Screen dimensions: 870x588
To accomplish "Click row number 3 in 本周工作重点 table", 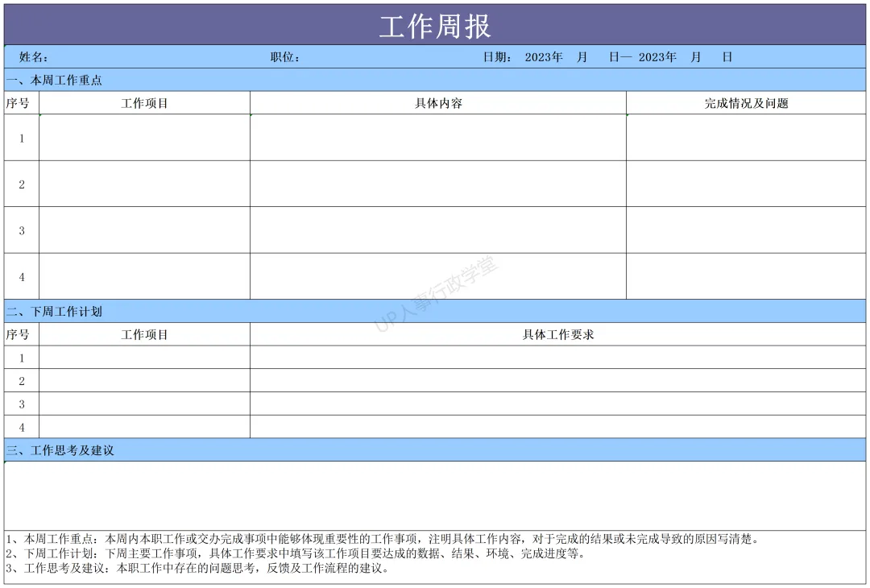I will pyautogui.click(x=22, y=230).
